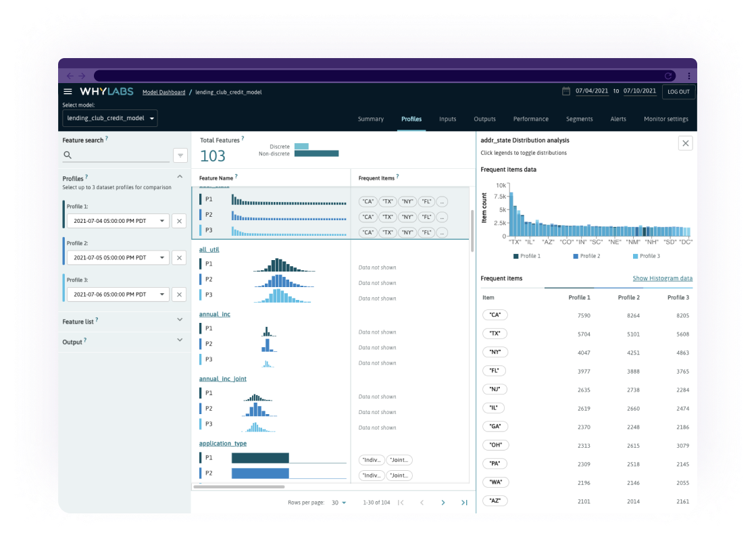This screenshot has width=756, height=535.
Task: Click the calendar date range icon
Action: click(566, 91)
